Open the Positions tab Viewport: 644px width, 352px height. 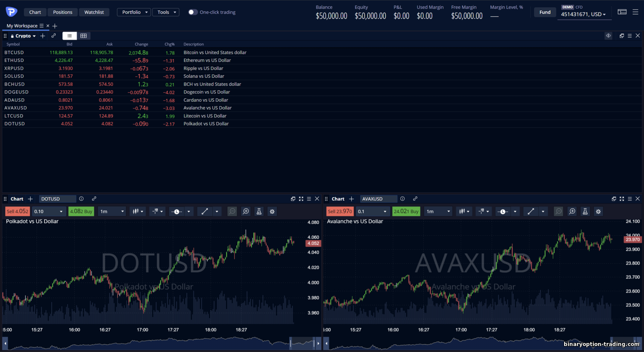(63, 12)
